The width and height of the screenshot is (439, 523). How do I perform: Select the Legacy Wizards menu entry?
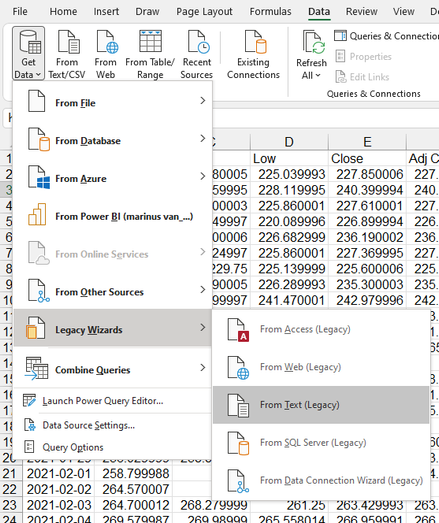[113, 329]
